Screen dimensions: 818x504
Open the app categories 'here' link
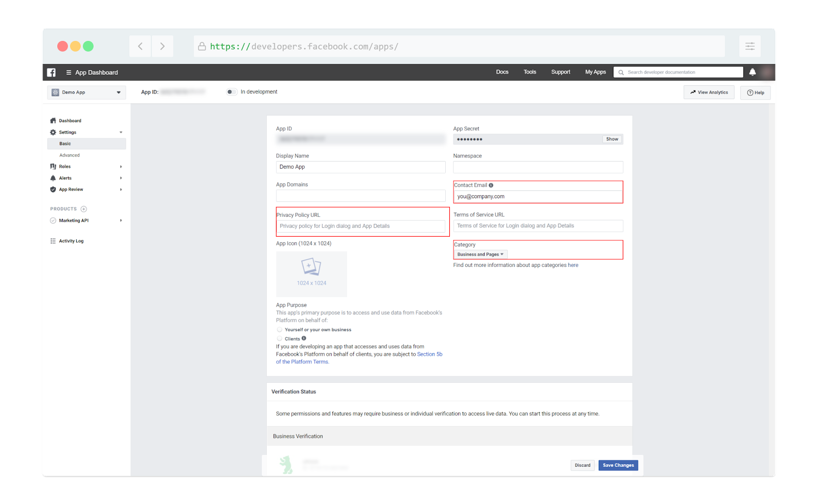tap(573, 265)
